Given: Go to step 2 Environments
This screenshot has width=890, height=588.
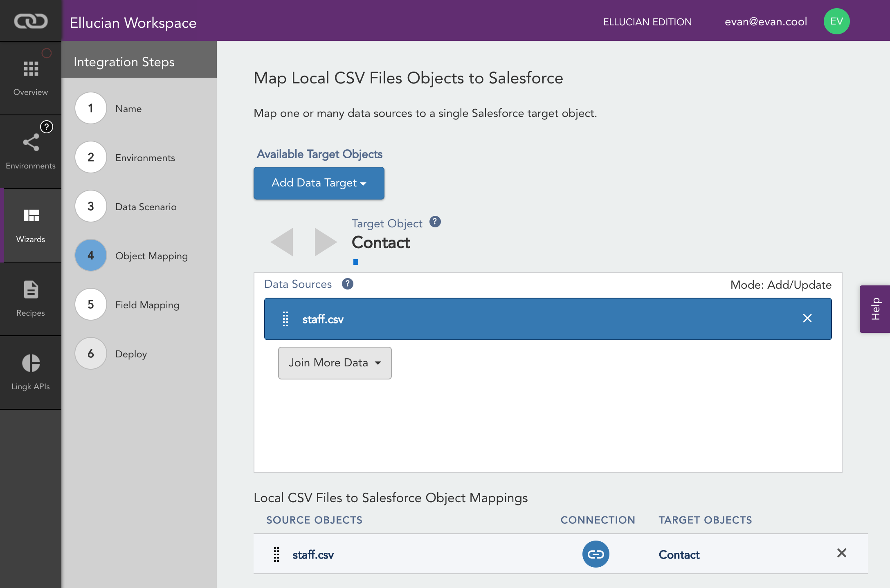Looking at the screenshot, I should [91, 157].
